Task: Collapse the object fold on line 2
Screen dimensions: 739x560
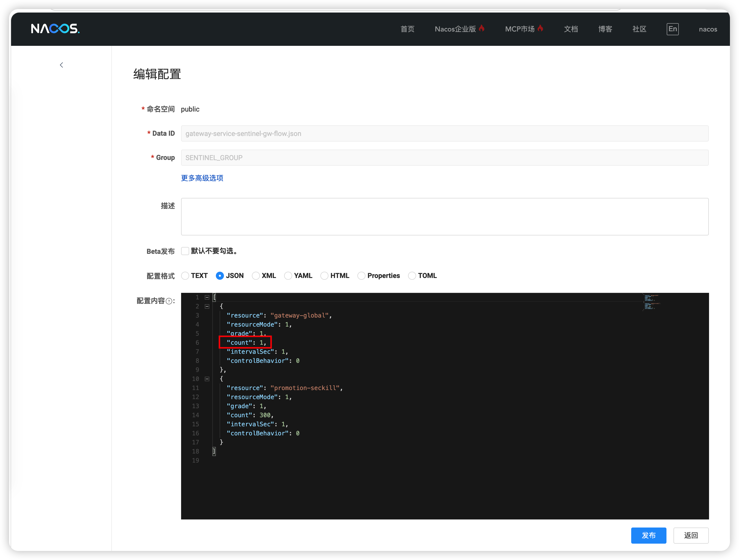Action: coord(207,306)
